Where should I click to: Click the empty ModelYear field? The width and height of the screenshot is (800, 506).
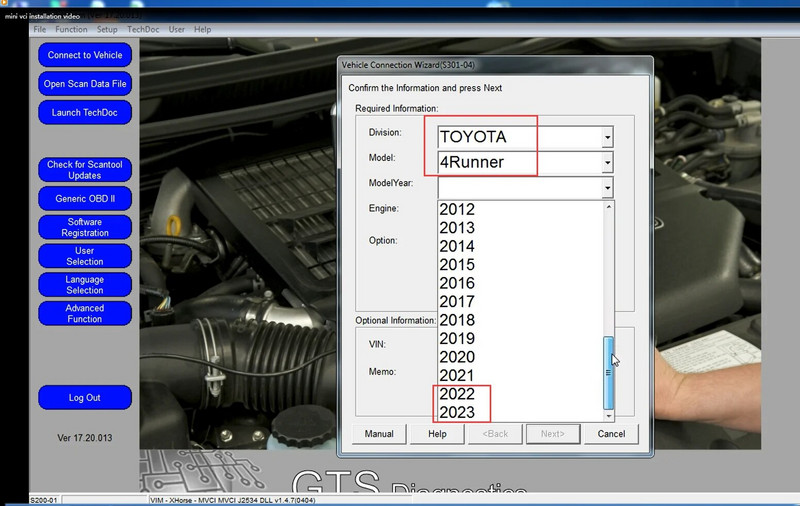pyautogui.click(x=520, y=188)
